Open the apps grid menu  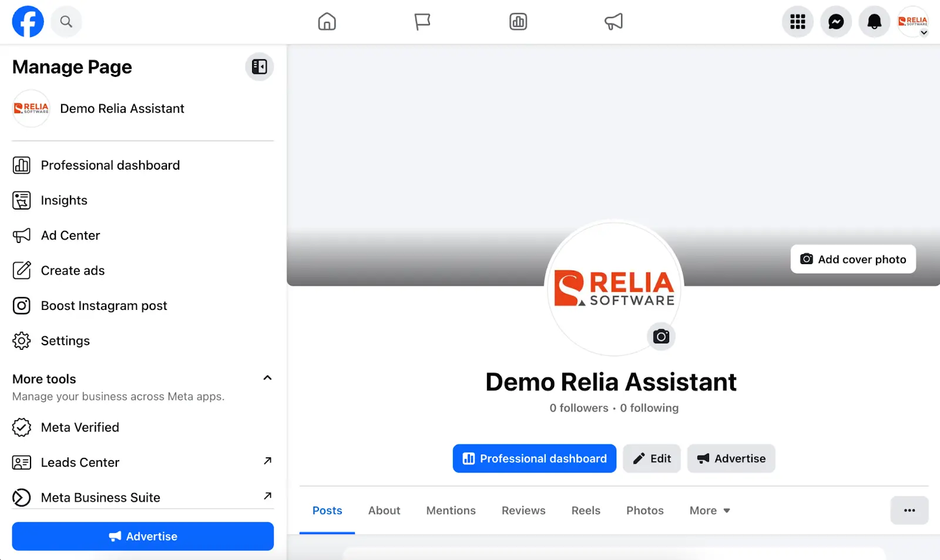point(797,22)
